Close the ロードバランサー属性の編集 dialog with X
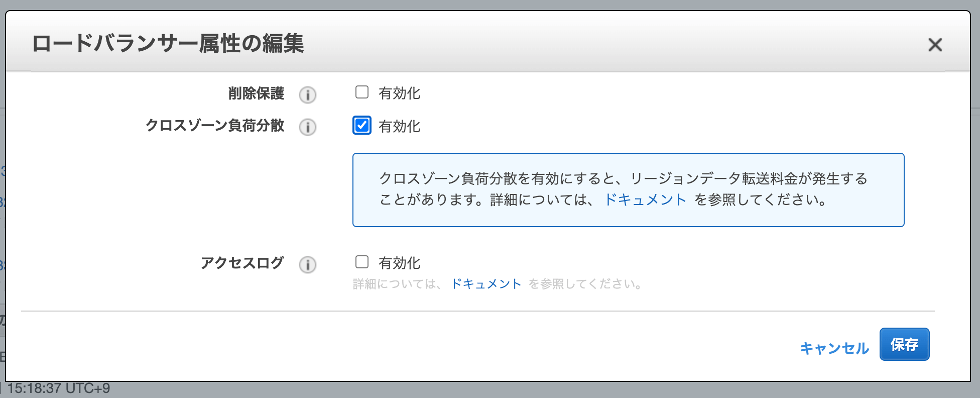Screen dimensions: 980x398 tap(935, 45)
